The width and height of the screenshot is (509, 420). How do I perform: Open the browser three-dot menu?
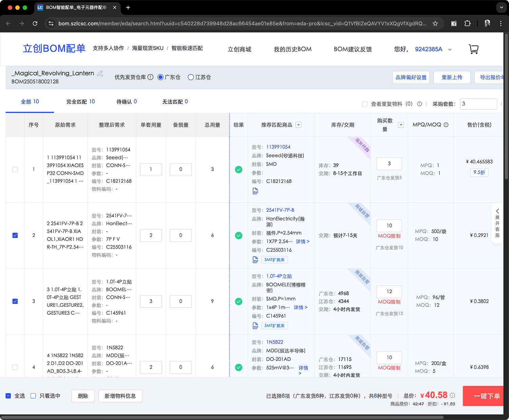pos(501,23)
